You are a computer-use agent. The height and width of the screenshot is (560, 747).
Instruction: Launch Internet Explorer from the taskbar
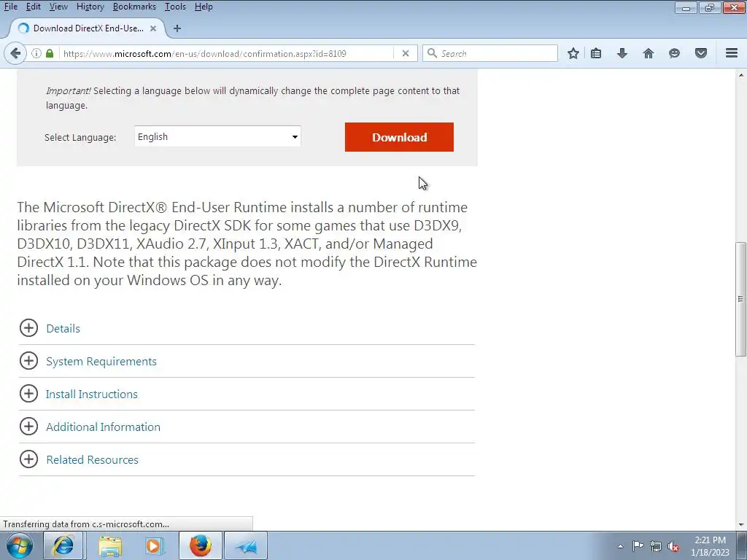click(x=63, y=545)
